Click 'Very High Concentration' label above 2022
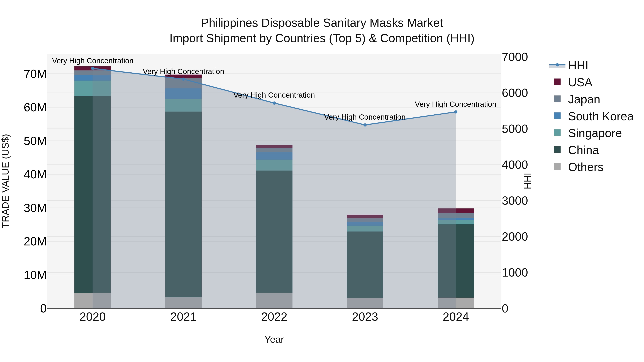The width and height of the screenshot is (644, 362). coord(274,95)
